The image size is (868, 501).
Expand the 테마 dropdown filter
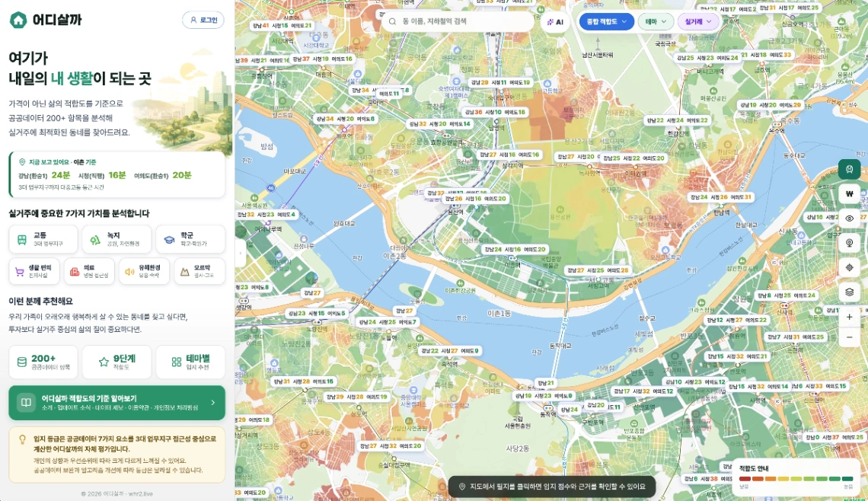point(656,21)
